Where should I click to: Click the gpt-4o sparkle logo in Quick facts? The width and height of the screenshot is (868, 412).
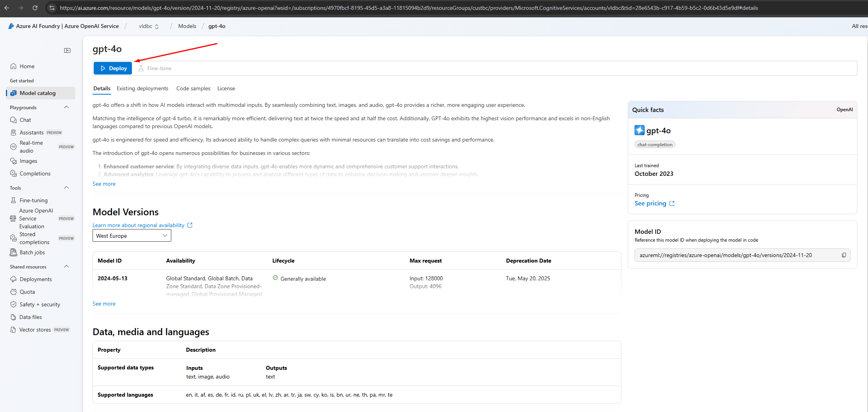tap(640, 130)
